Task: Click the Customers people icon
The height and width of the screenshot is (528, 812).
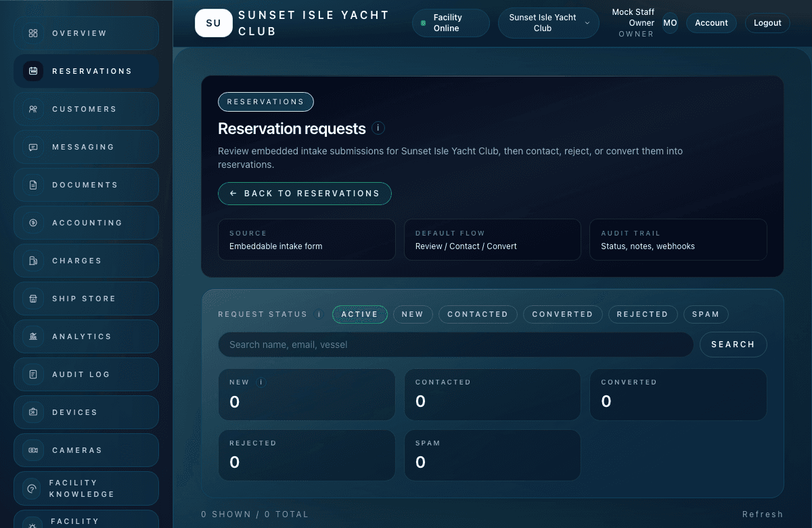Action: 33,109
